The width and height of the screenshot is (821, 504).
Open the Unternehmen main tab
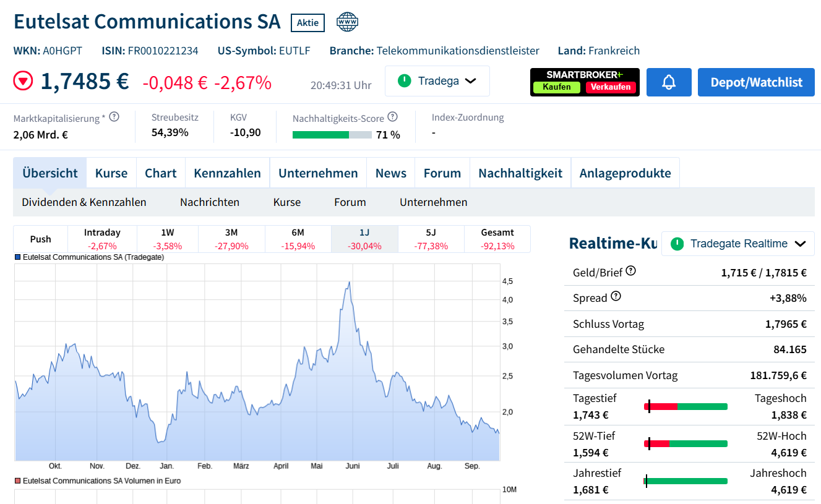318,173
